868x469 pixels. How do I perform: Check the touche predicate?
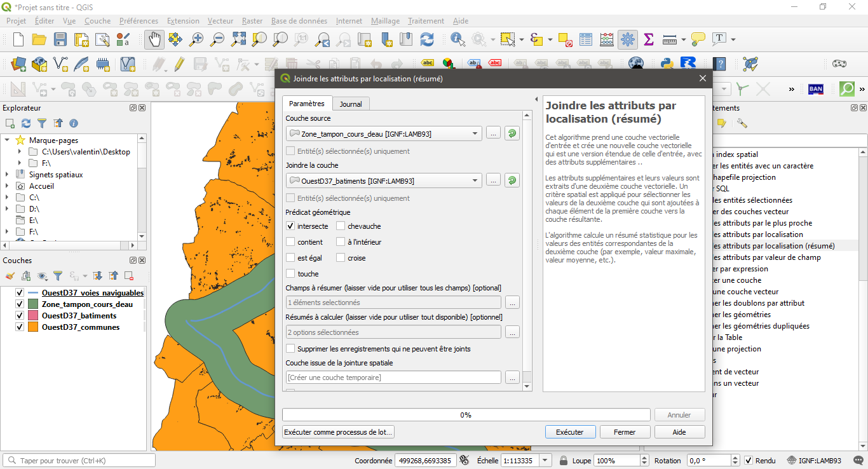290,273
